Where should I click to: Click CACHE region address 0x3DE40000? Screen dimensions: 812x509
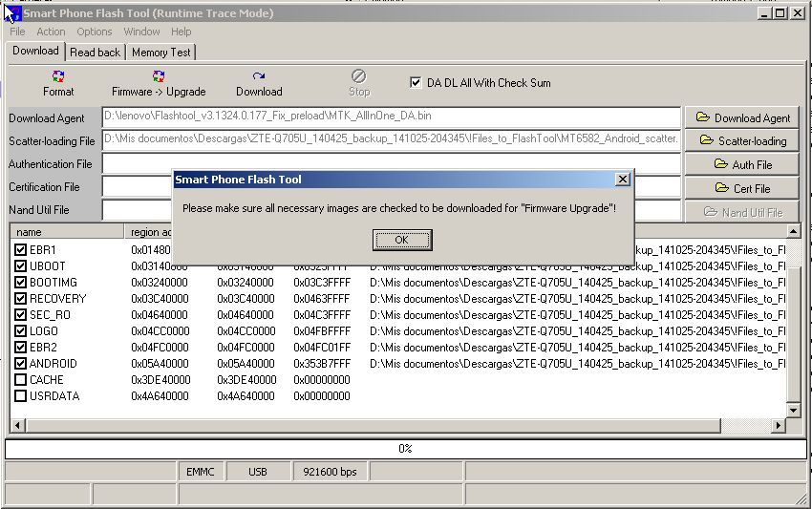tap(160, 380)
